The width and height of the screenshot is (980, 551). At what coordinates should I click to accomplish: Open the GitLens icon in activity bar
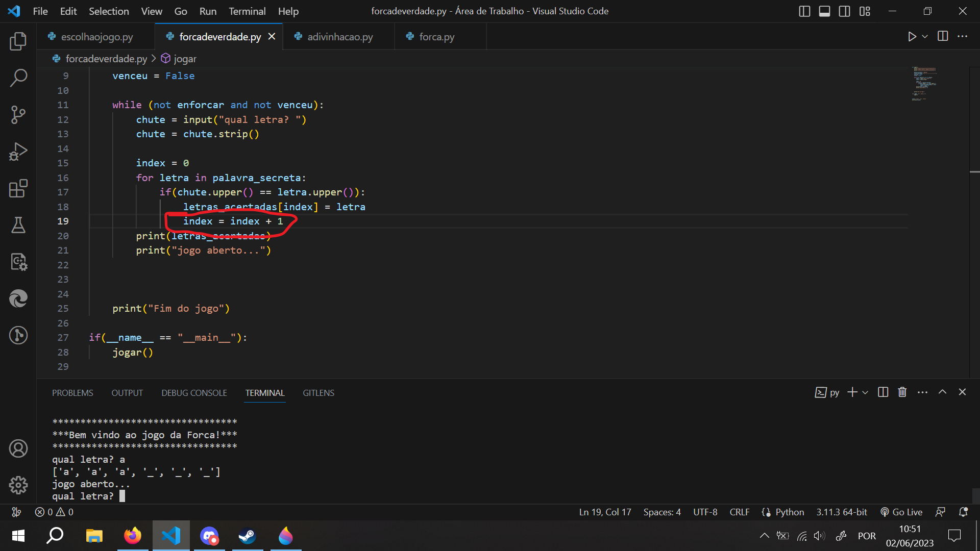point(18,335)
